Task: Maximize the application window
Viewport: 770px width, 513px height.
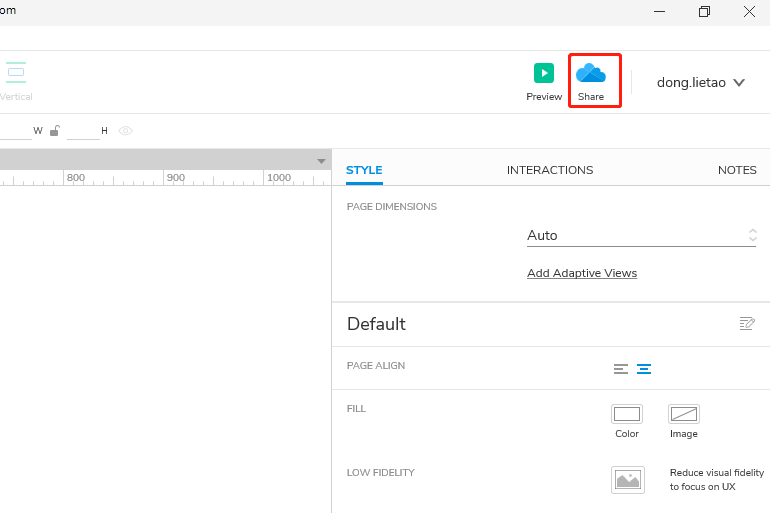Action: tap(704, 12)
